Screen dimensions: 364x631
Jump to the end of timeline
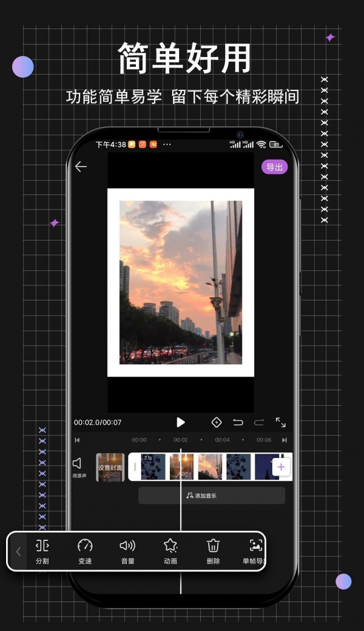(x=284, y=440)
